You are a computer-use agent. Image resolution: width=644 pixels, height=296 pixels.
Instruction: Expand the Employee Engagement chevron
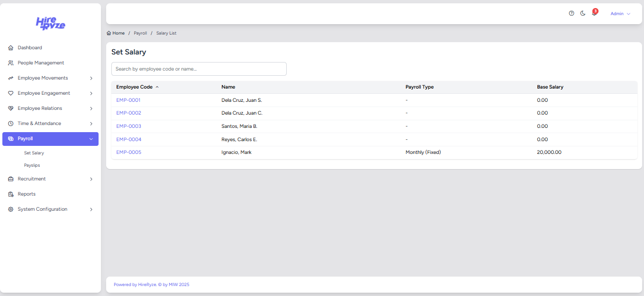point(91,93)
